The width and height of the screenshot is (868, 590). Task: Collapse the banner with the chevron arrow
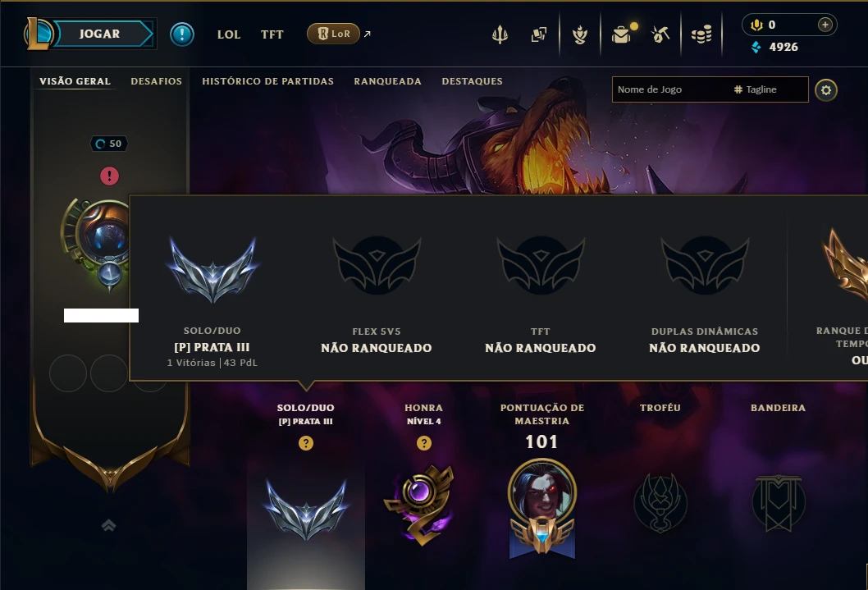tap(109, 525)
